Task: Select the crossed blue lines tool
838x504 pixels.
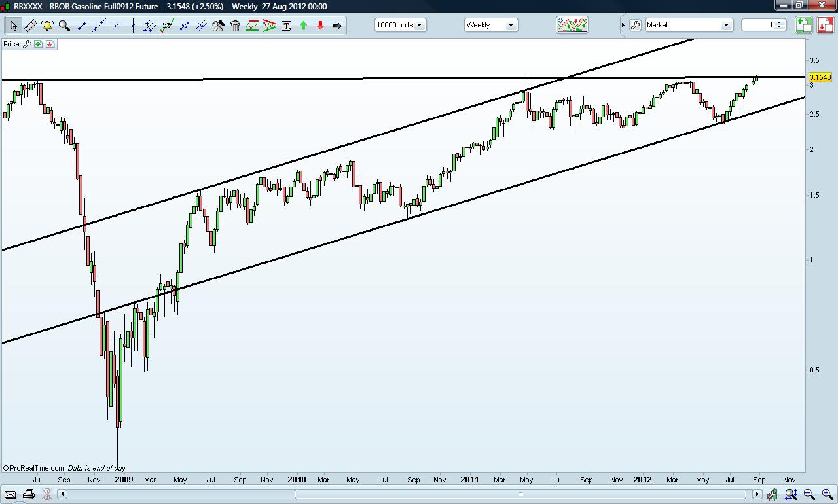Action: 201,26
